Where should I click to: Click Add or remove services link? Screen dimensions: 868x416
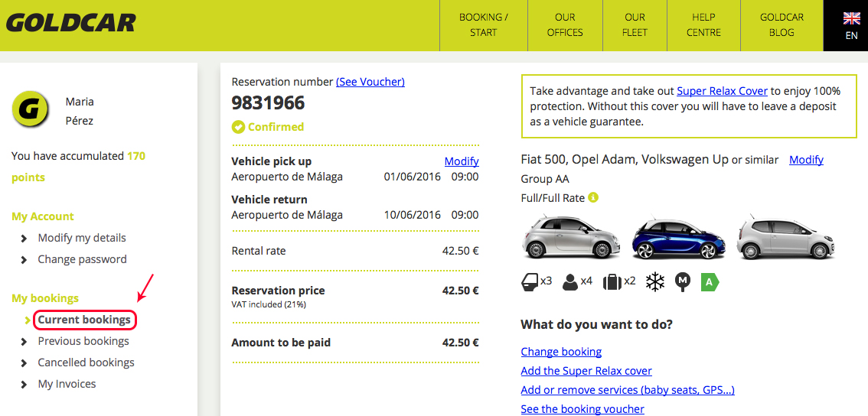(628, 391)
